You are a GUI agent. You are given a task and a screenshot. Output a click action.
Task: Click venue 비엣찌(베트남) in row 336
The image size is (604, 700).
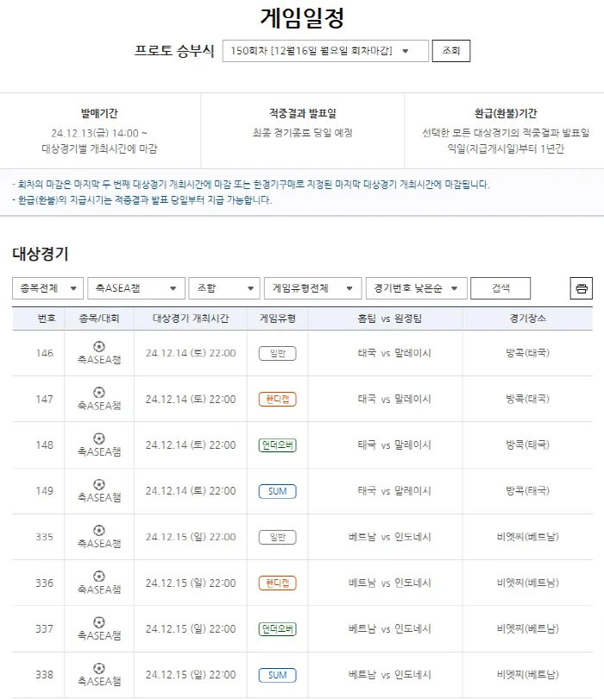(528, 583)
